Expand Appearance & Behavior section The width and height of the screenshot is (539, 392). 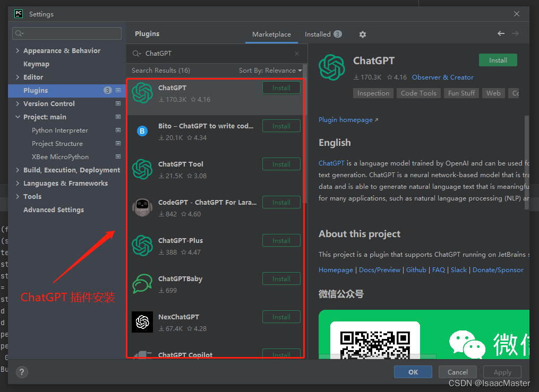[18, 50]
